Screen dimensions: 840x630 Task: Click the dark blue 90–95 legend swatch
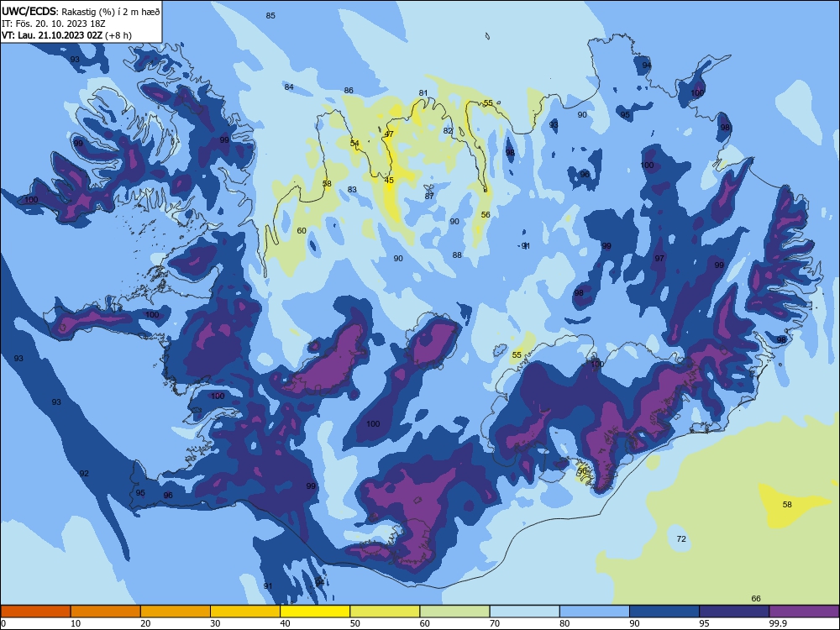[664, 612]
